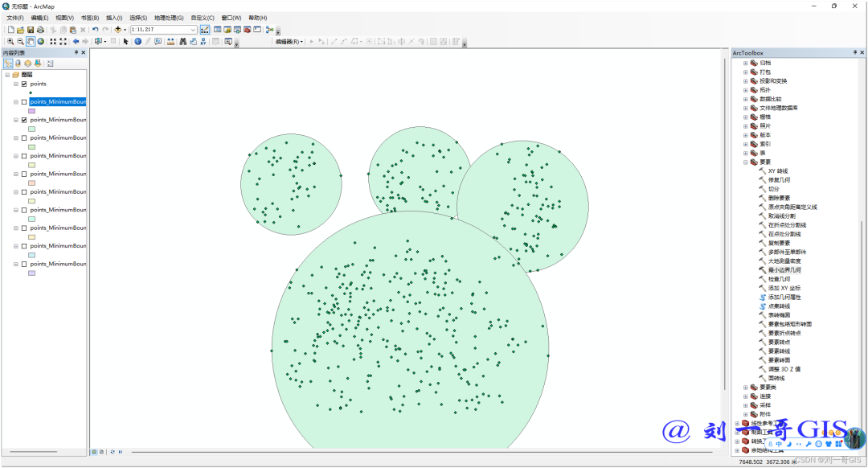
Task: Open the Add Data dropdown arrow
Action: 125,30
